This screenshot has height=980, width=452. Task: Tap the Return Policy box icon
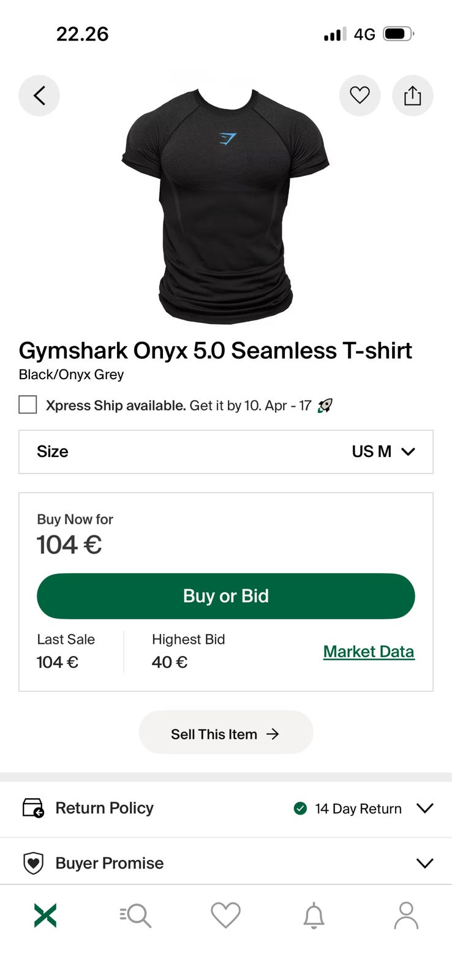click(x=33, y=808)
